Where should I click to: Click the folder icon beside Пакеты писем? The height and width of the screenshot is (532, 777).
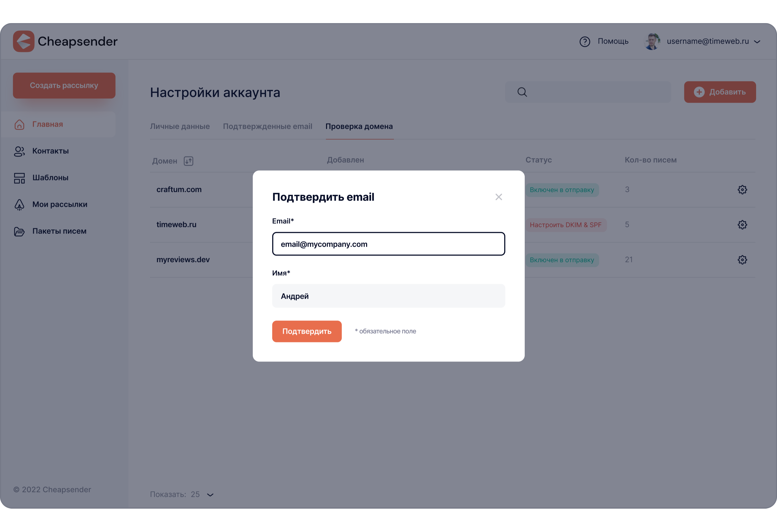[x=19, y=232]
